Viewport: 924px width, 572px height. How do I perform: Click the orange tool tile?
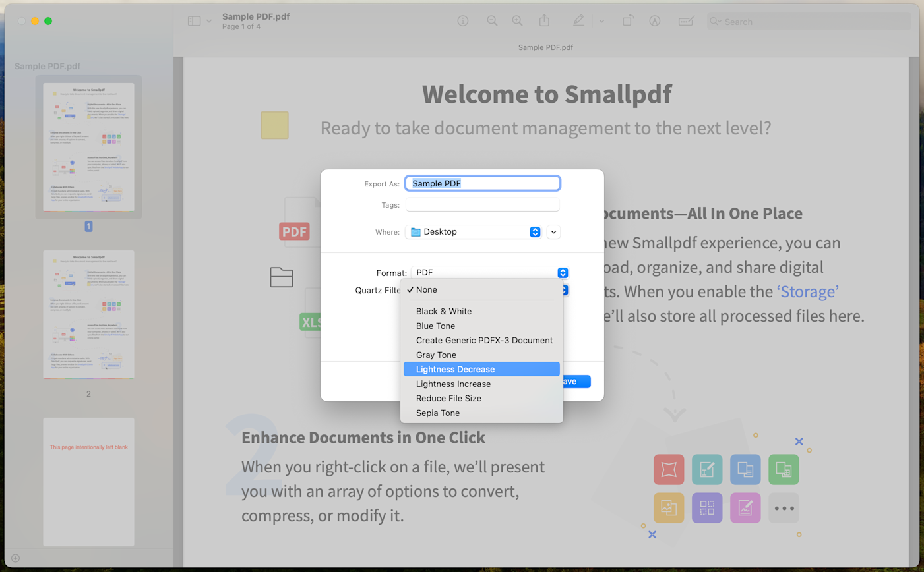click(669, 508)
